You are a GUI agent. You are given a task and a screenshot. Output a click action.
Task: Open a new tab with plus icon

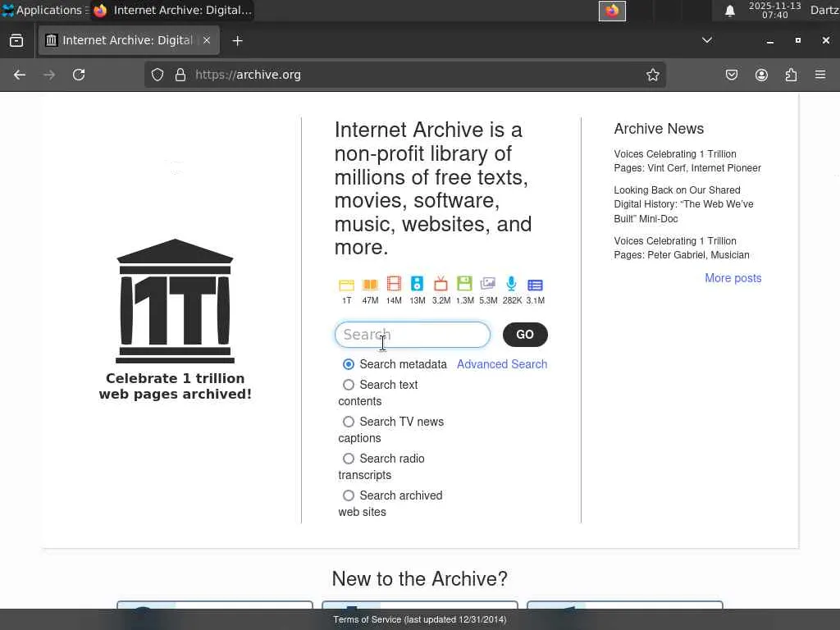click(x=237, y=41)
